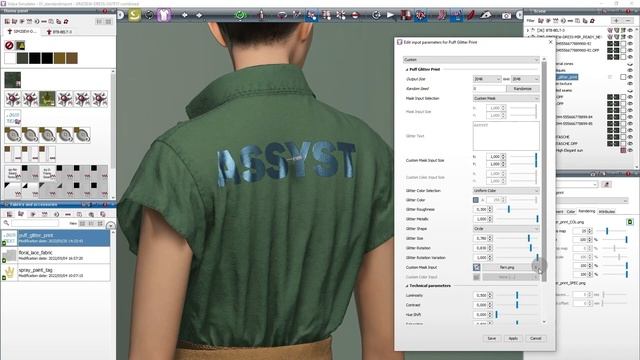Click the Random Seed input field
Image resolution: width=640 pixels, height=360 pixels.
tap(489, 89)
